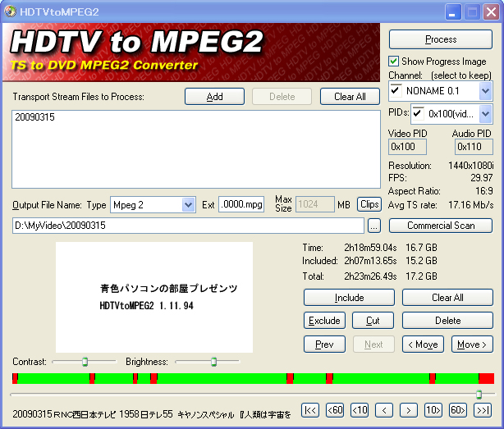Skip forward 60 with 60> button

point(458,410)
